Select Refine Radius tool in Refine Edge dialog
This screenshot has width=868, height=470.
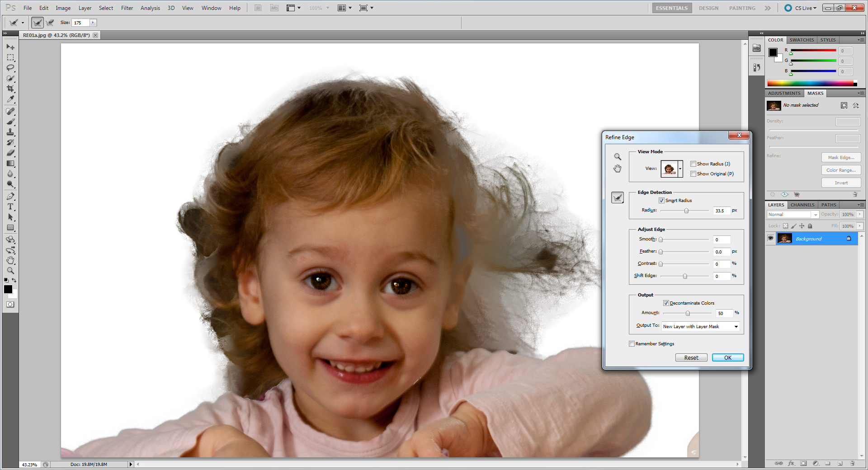(x=618, y=197)
